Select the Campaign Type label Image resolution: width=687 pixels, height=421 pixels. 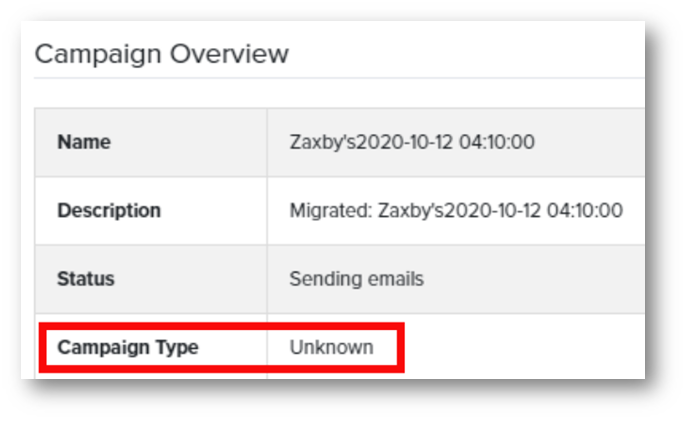(x=128, y=347)
